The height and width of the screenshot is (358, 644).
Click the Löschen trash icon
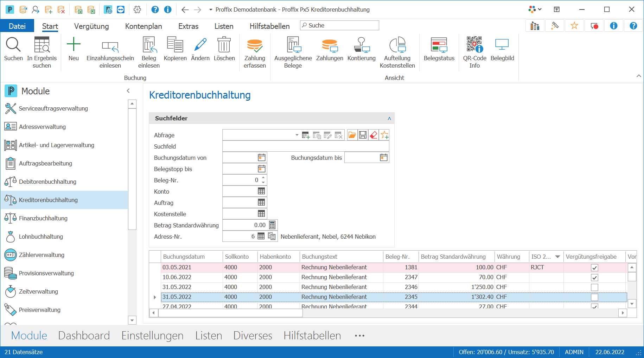click(x=224, y=45)
